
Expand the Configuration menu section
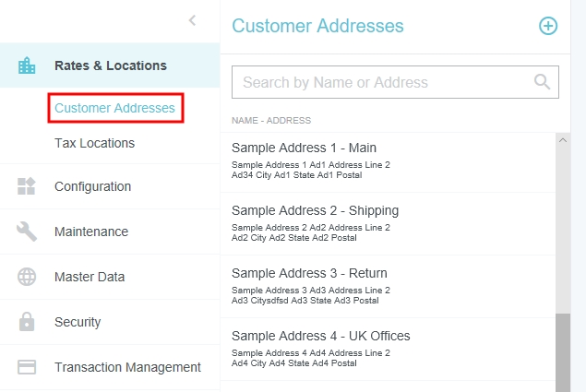(93, 186)
